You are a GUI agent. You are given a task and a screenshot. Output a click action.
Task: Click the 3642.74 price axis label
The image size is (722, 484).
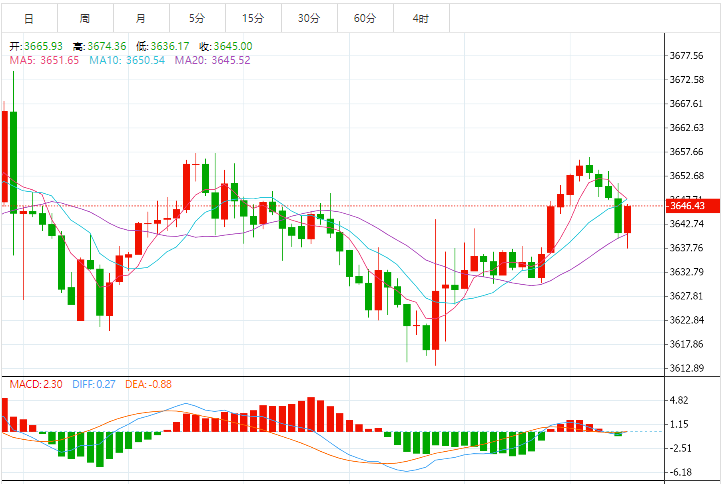point(687,224)
